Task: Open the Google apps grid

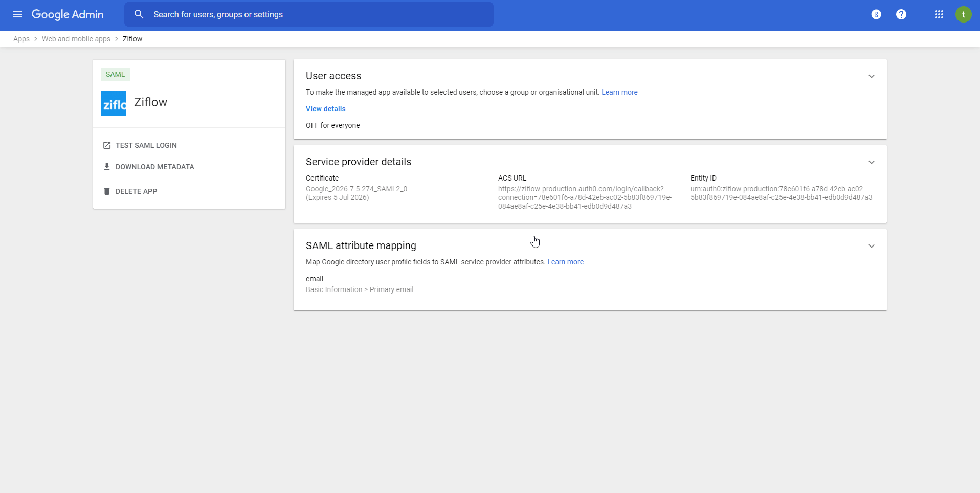Action: coord(939,14)
